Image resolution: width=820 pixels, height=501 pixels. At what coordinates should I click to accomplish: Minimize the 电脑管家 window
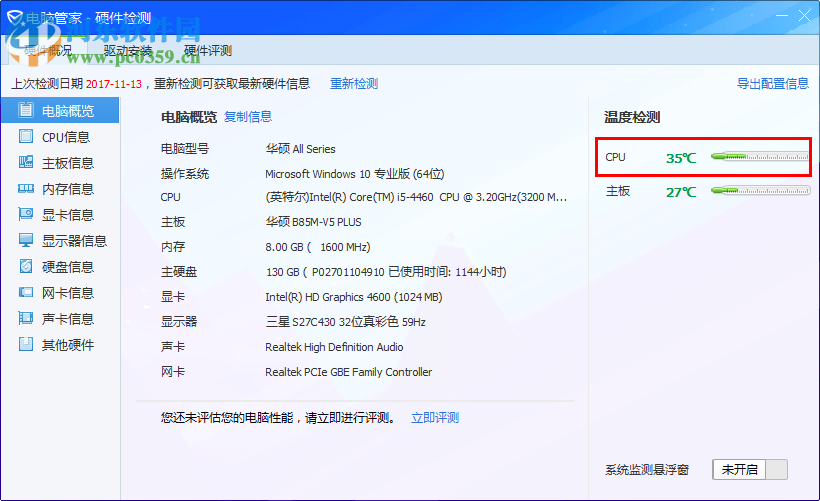[782, 16]
